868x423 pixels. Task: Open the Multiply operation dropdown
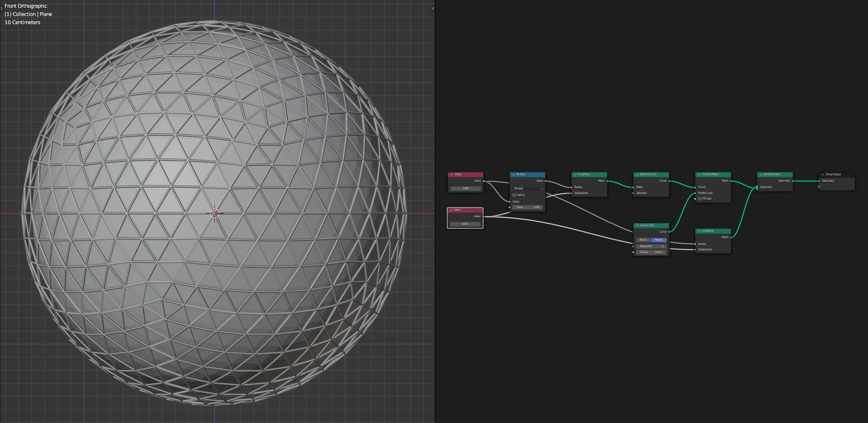[528, 189]
